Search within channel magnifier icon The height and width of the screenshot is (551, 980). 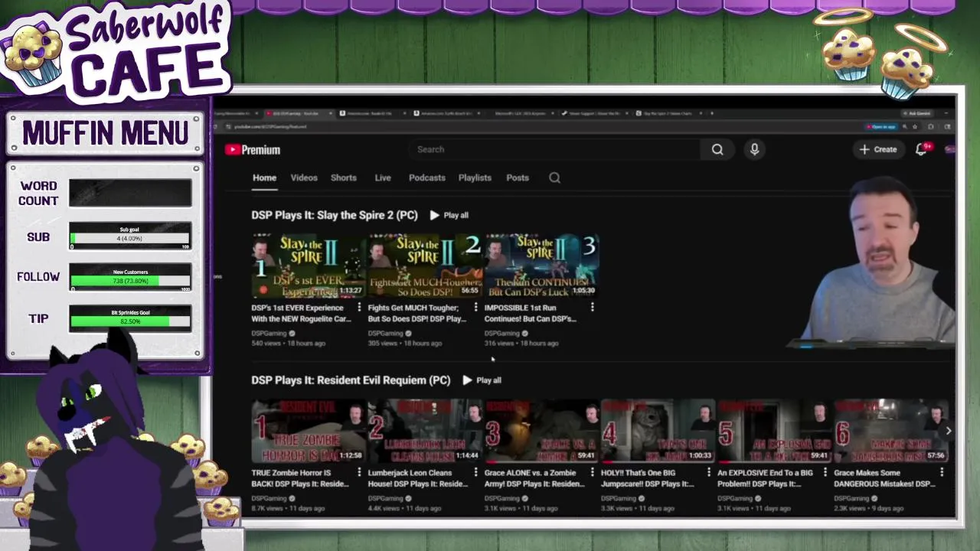tap(554, 178)
